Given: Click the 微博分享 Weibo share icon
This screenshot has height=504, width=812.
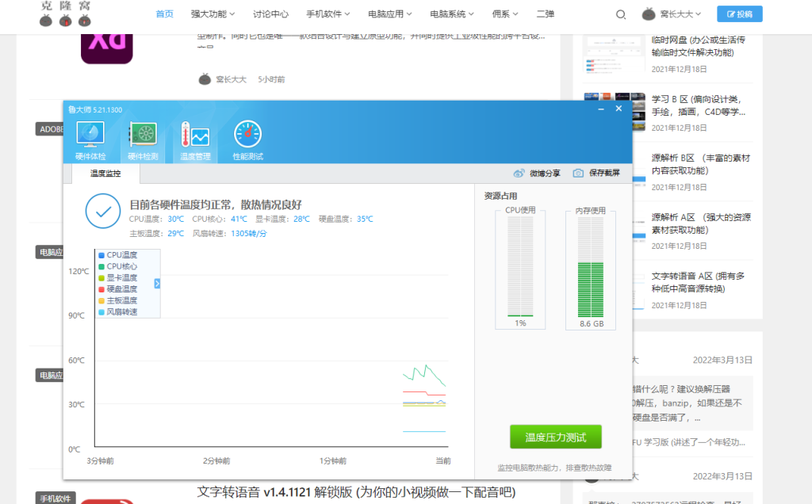Looking at the screenshot, I should point(519,173).
